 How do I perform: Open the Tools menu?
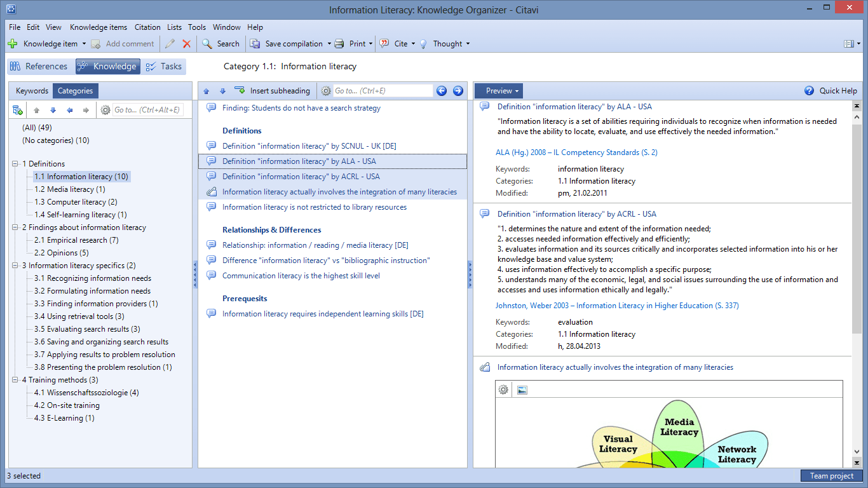[x=197, y=27]
